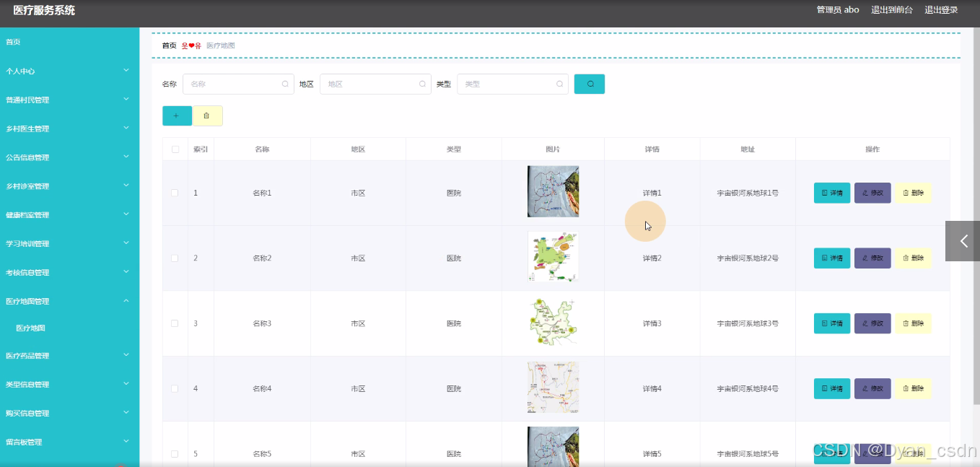Open 详情 for the 名称2 row
Viewport: 980px width, 467px height.
pos(832,258)
